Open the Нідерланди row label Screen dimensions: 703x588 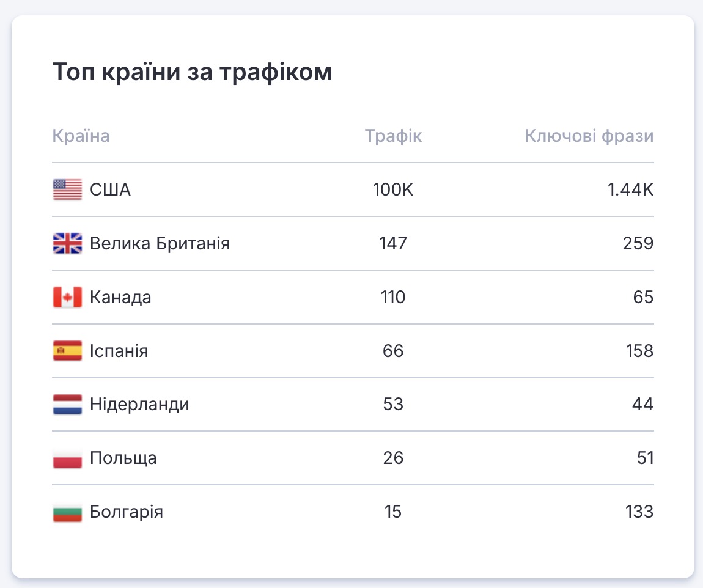[x=139, y=405]
